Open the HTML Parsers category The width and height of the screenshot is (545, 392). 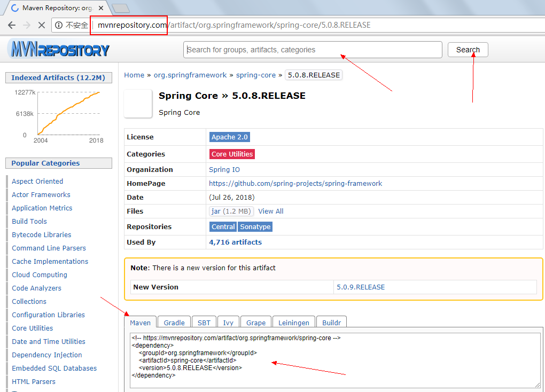(x=33, y=381)
